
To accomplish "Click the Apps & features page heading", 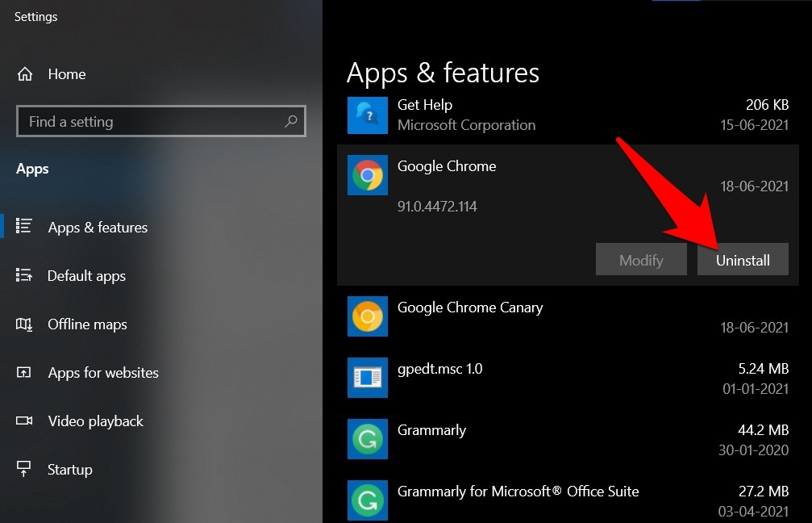I will click(x=443, y=73).
